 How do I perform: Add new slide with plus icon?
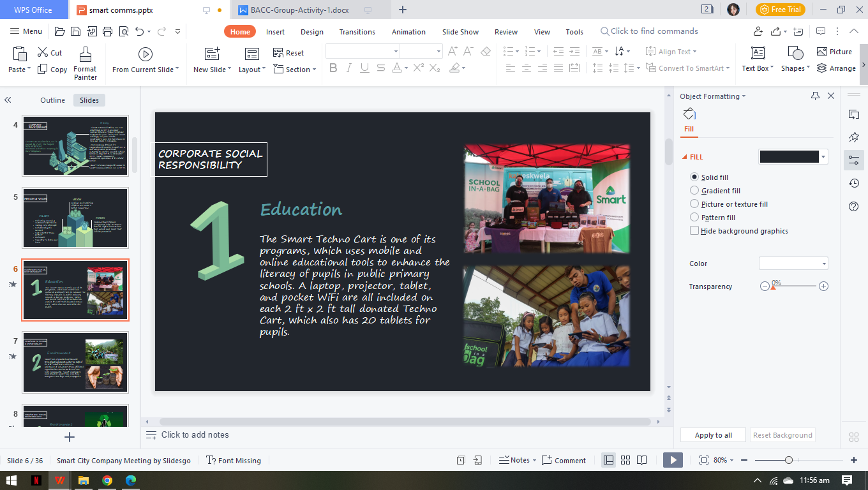(70, 437)
